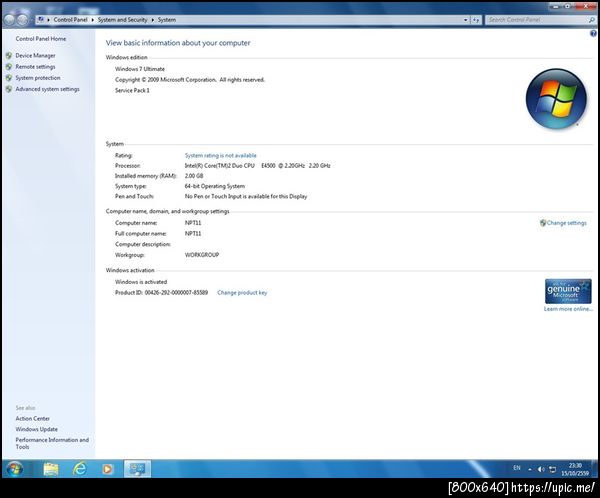
Task: Click WORKGROUP value text
Action: pyautogui.click(x=202, y=255)
